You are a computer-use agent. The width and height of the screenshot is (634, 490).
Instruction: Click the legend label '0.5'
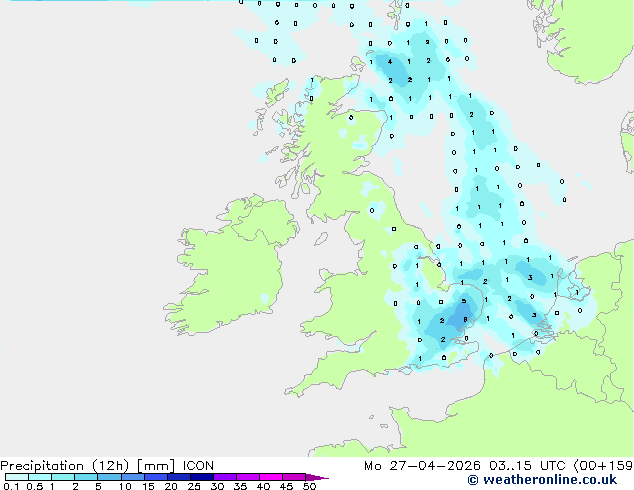pos(35,486)
